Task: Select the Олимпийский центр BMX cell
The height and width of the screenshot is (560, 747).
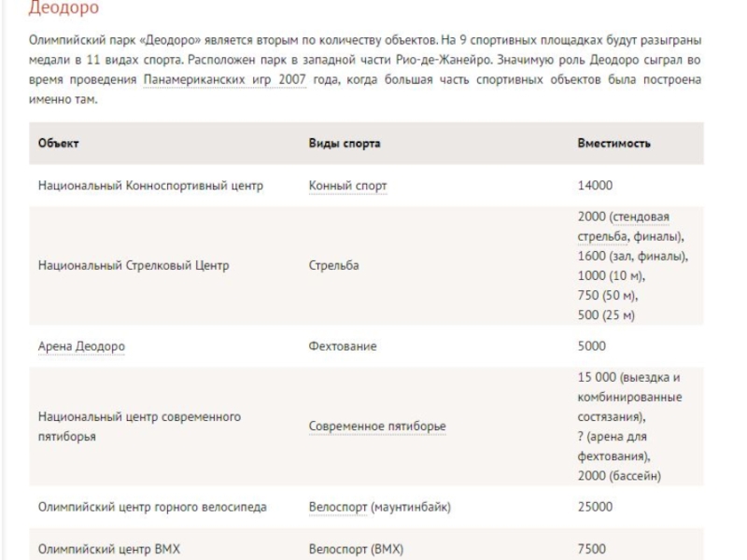Action: 109,549
